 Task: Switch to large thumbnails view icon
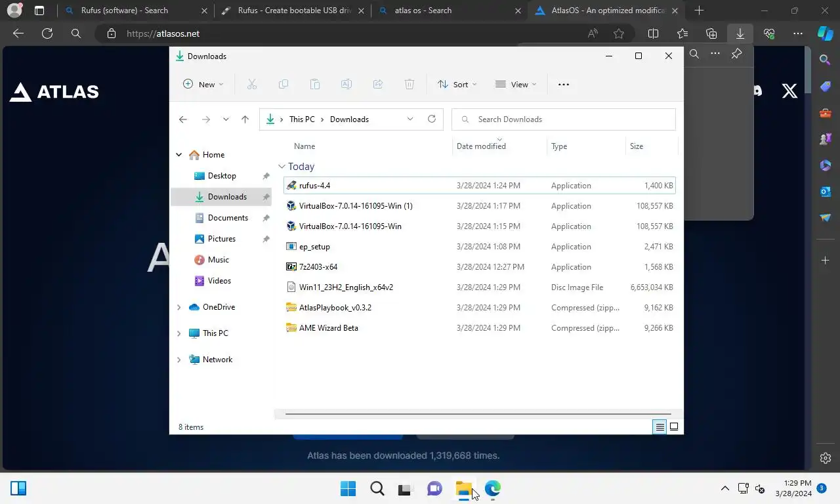674,427
